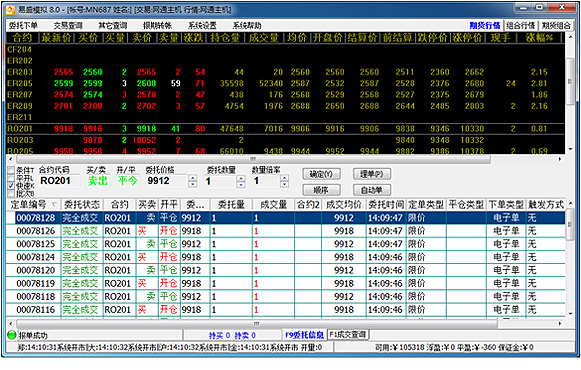
Task: Click the 自动单 button
Action: coord(372,190)
